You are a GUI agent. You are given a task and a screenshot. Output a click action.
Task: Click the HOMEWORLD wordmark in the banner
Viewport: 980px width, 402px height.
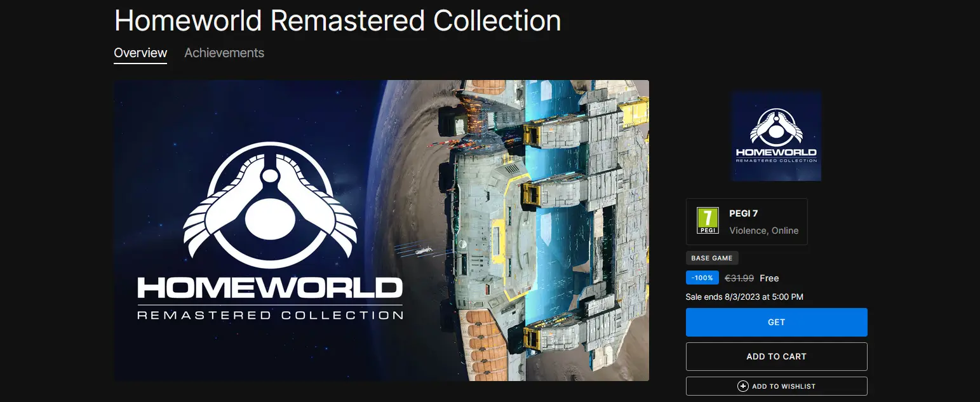click(x=270, y=288)
